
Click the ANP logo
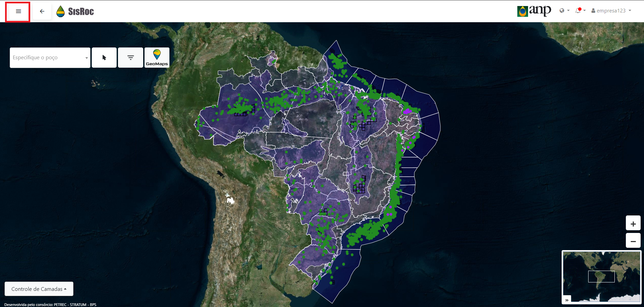(x=534, y=11)
